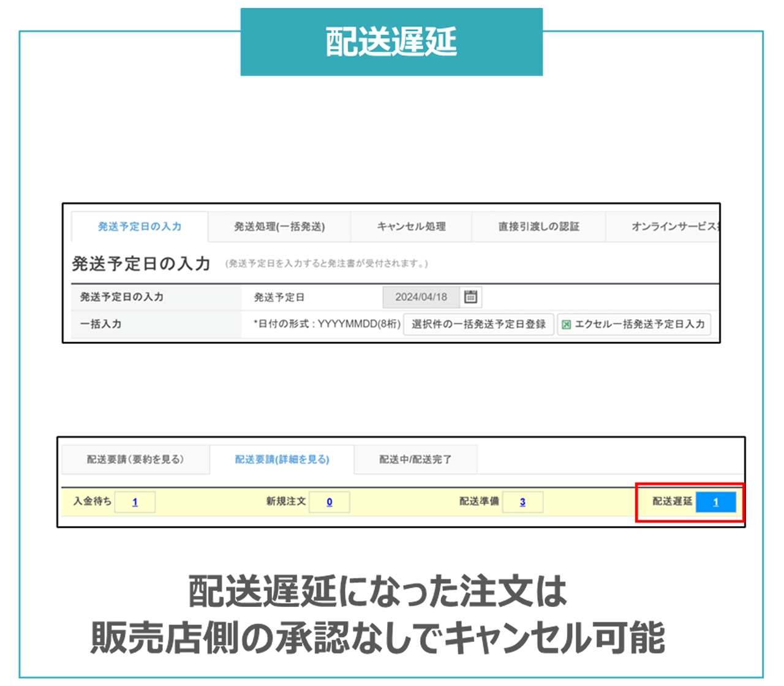The height and width of the screenshot is (686, 784).
Task: Open the 配送準備 count link showing 3
Action: pyautogui.click(x=524, y=502)
